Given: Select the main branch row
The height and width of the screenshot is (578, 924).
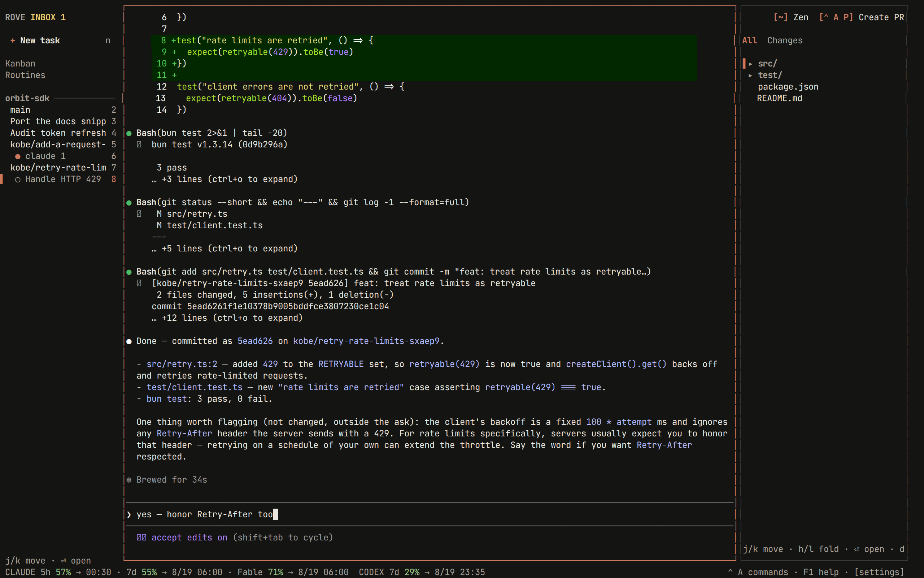Looking at the screenshot, I should pyautogui.click(x=61, y=110).
